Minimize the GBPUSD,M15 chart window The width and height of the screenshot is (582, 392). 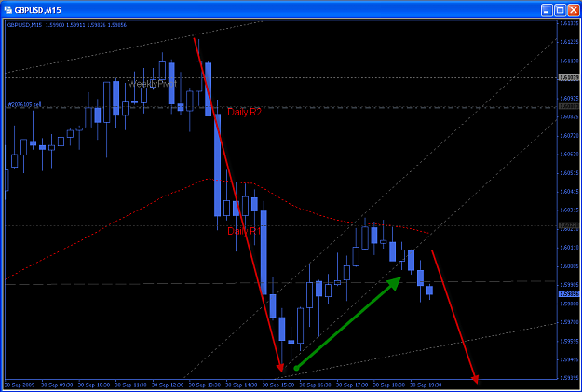pos(547,10)
